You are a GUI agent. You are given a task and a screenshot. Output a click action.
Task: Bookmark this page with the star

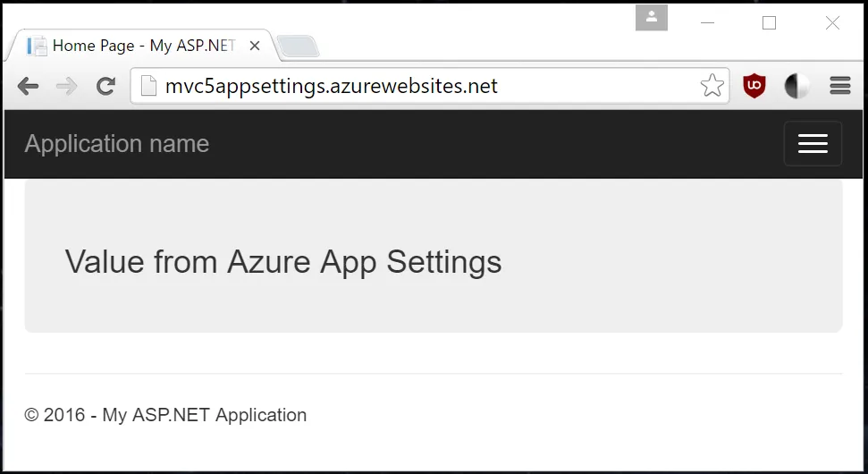pos(712,86)
